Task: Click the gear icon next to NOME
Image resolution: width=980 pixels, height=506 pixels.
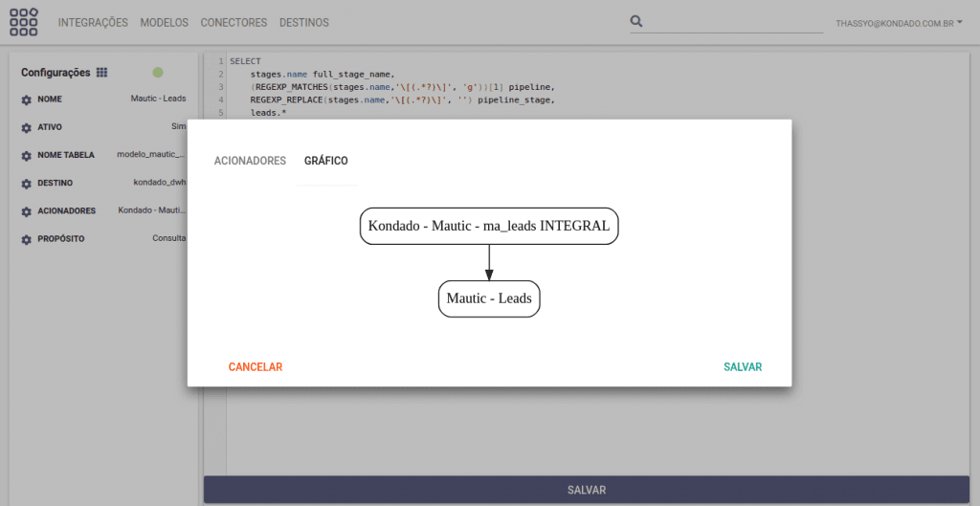Action: [27, 99]
